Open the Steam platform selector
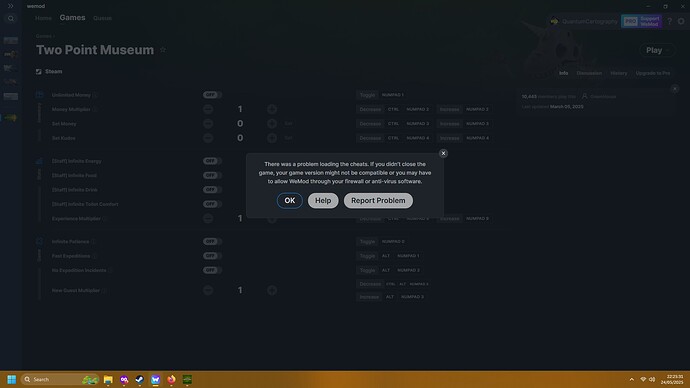Image resolution: width=690 pixels, height=388 pixels. [x=49, y=71]
